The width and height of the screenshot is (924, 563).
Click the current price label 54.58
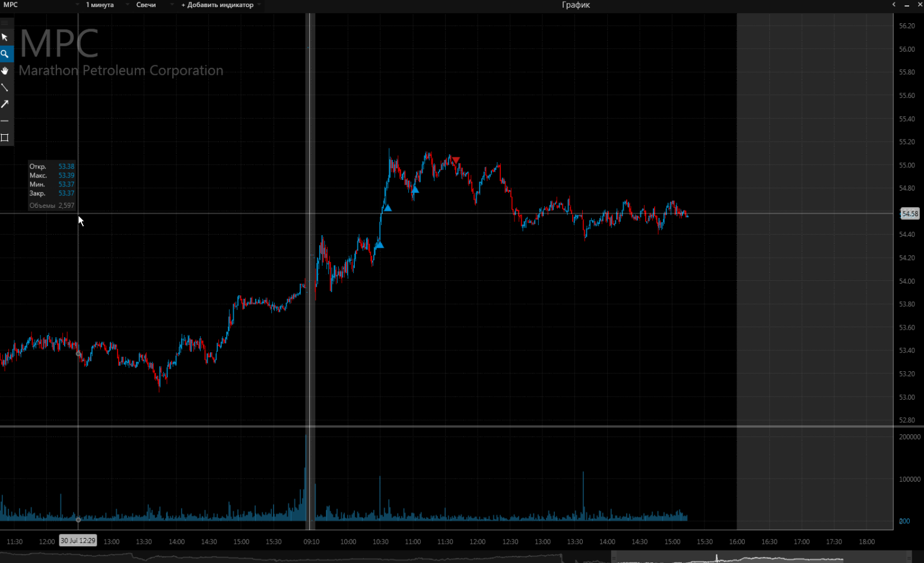pos(910,214)
